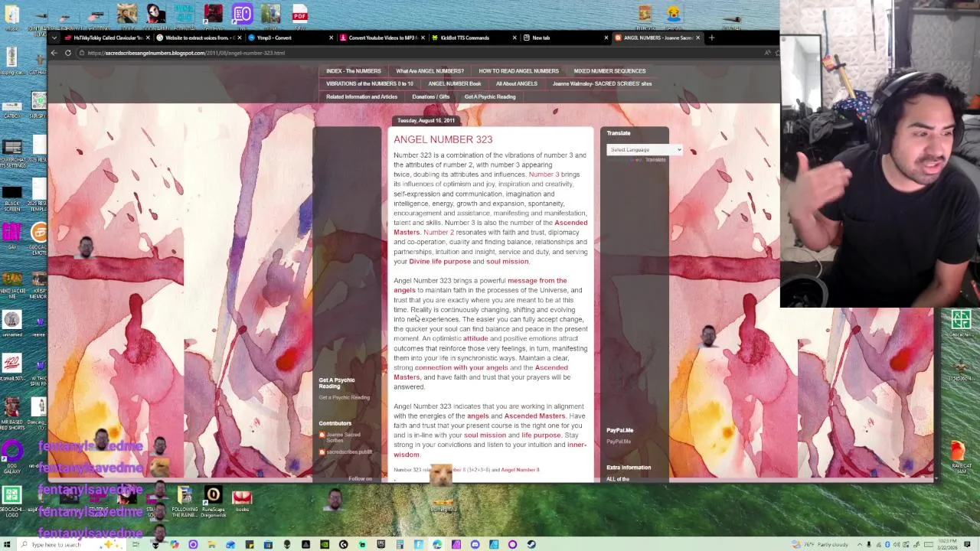Viewport: 980px width, 551px height.
Task: Open the PayPal.Me sidebar link
Action: 619,442
